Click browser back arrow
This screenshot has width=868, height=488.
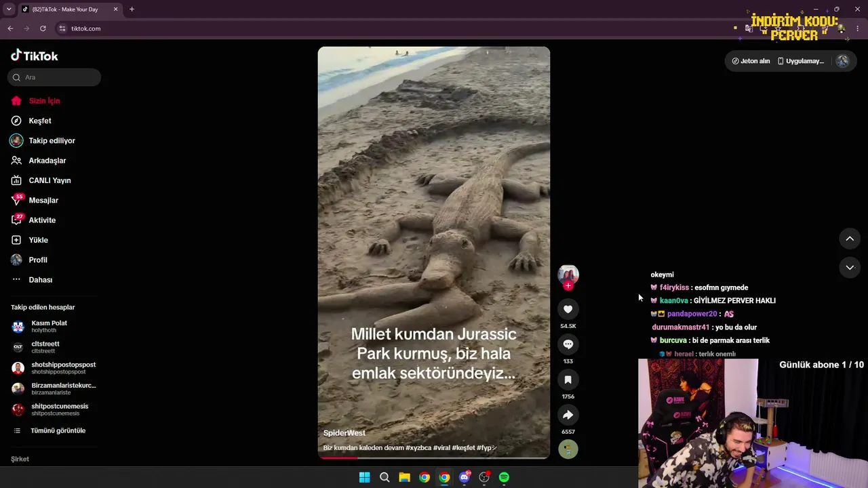click(x=10, y=28)
